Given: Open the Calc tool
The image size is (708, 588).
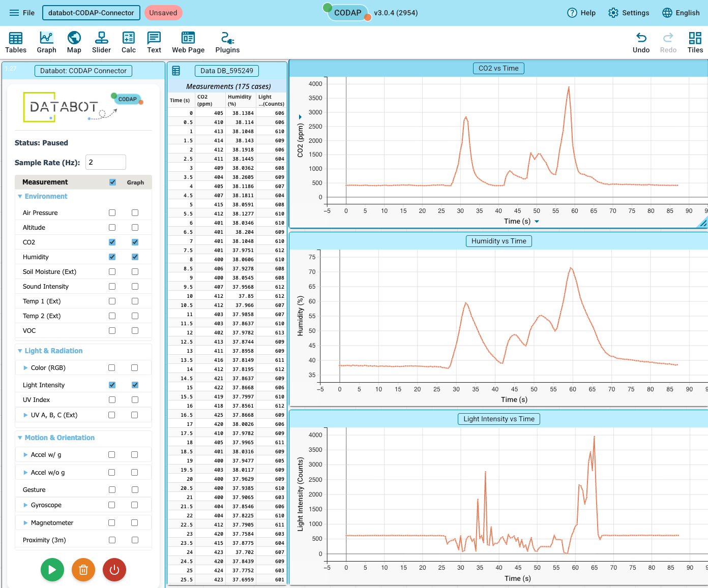Looking at the screenshot, I should pyautogui.click(x=129, y=43).
